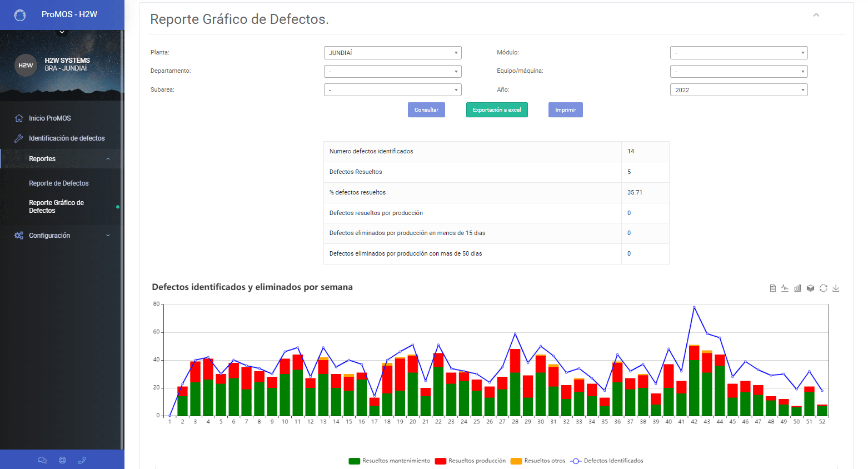868x469 pixels.
Task: Toggle Resueltos mantenimiento legend series
Action: click(390, 461)
